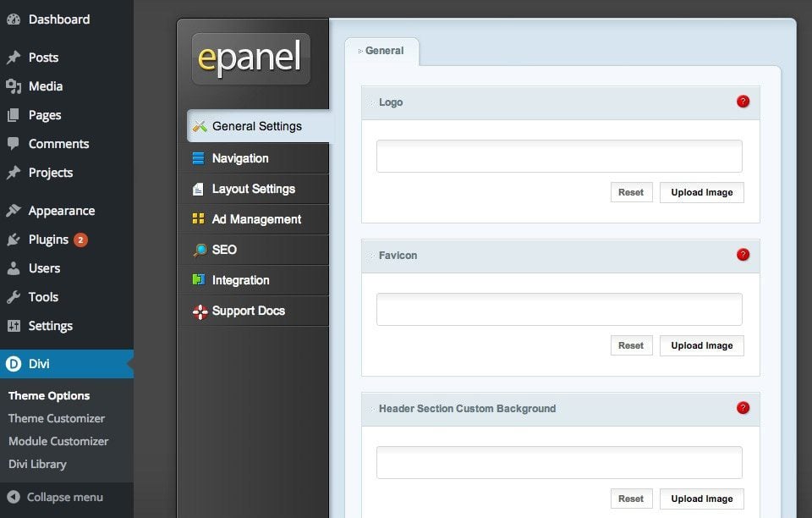Image resolution: width=812 pixels, height=518 pixels.
Task: Click the SEO magnifier icon
Action: [200, 251]
